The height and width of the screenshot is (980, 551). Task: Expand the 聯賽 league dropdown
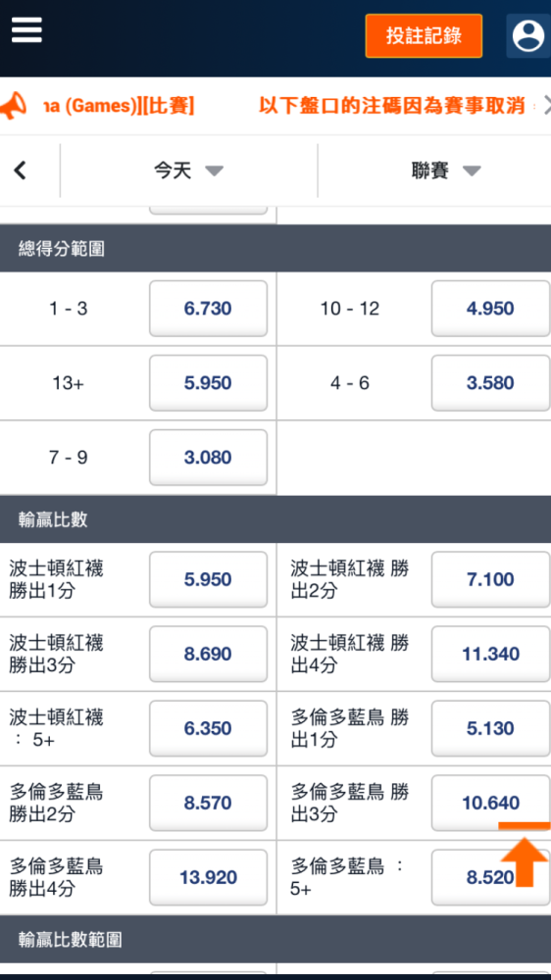(446, 171)
